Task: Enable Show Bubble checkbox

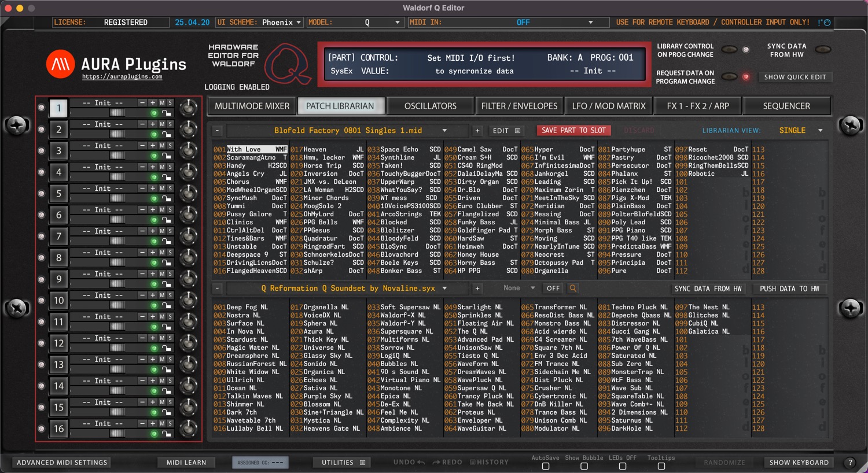Action: coord(584,466)
